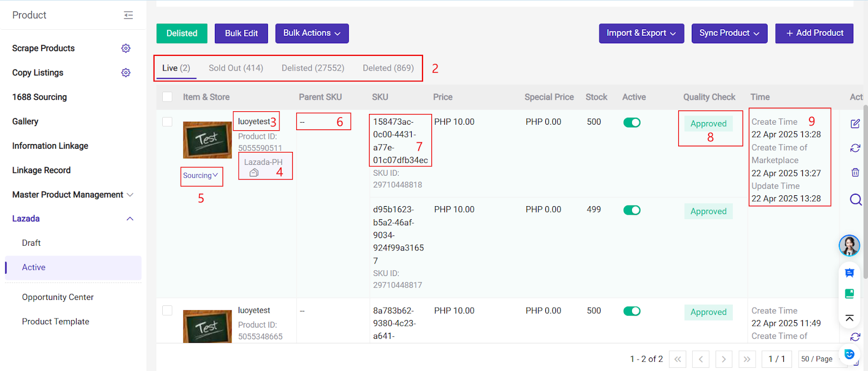Toggle Active switch for SKU 8a783b62
The height and width of the screenshot is (371, 868).
coord(632,311)
